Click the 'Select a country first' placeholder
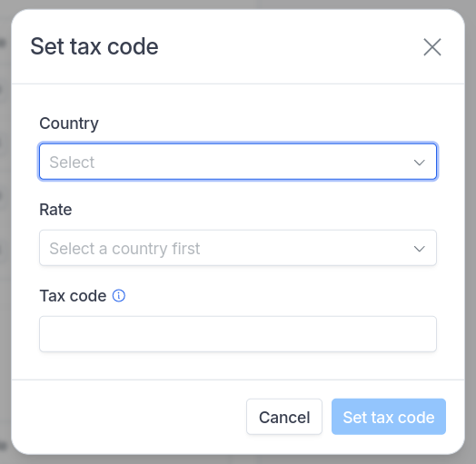 [124, 249]
